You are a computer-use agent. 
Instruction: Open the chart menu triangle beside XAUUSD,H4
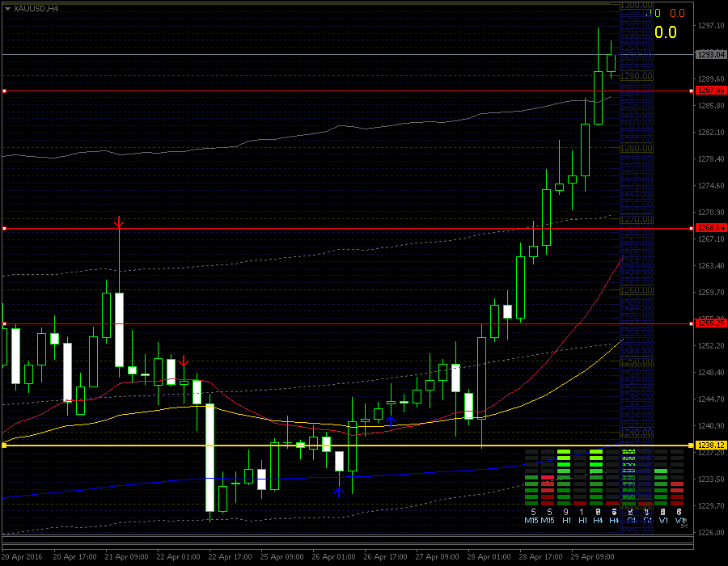(x=7, y=9)
